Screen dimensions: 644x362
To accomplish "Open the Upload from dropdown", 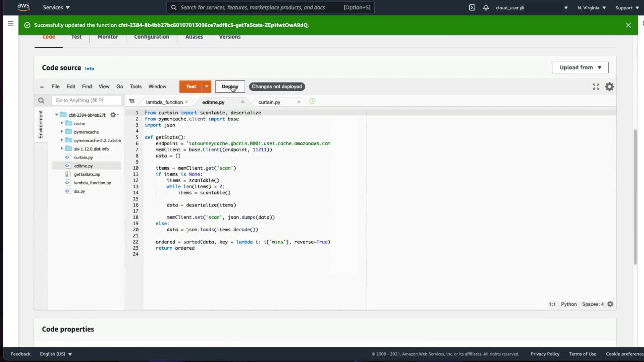I will click(x=580, y=67).
